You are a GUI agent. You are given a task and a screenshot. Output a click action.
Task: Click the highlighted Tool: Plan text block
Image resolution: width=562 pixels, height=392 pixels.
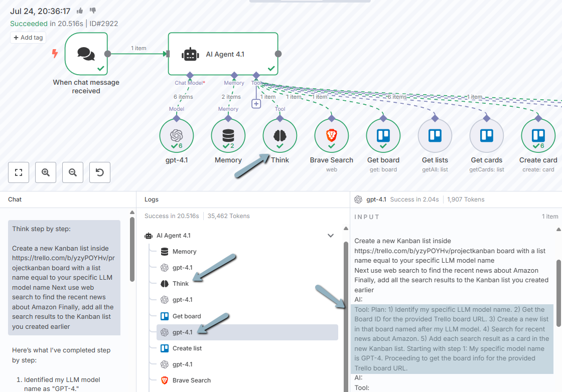point(452,339)
